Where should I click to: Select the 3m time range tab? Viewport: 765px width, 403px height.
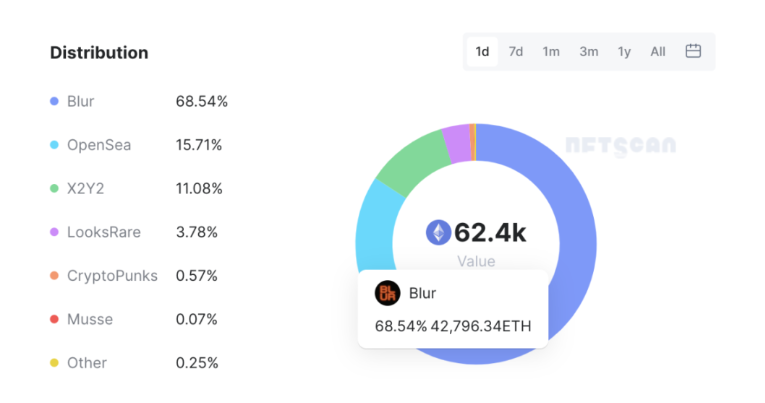(x=588, y=52)
